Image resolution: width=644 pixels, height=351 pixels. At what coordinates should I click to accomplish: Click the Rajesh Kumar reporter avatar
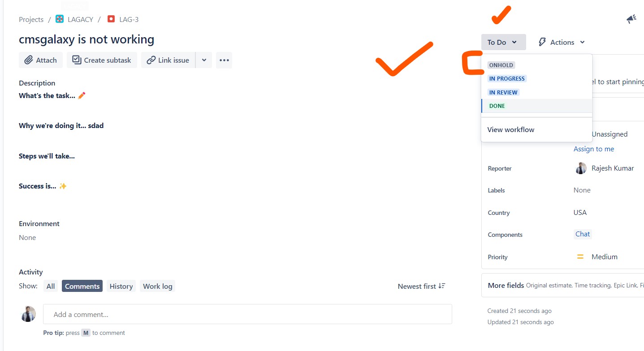click(x=580, y=168)
